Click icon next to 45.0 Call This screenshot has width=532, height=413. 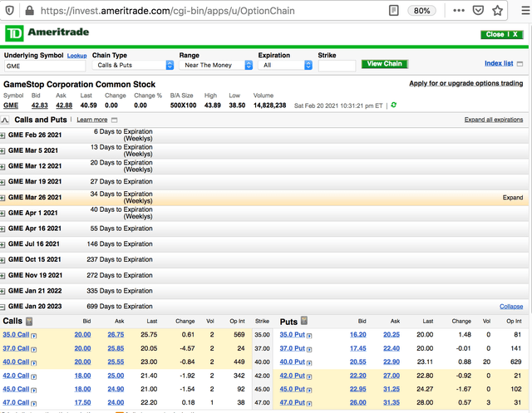click(x=33, y=390)
